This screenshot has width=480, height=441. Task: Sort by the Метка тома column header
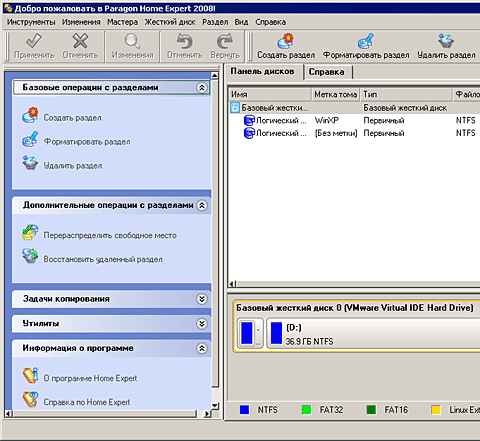pos(336,94)
